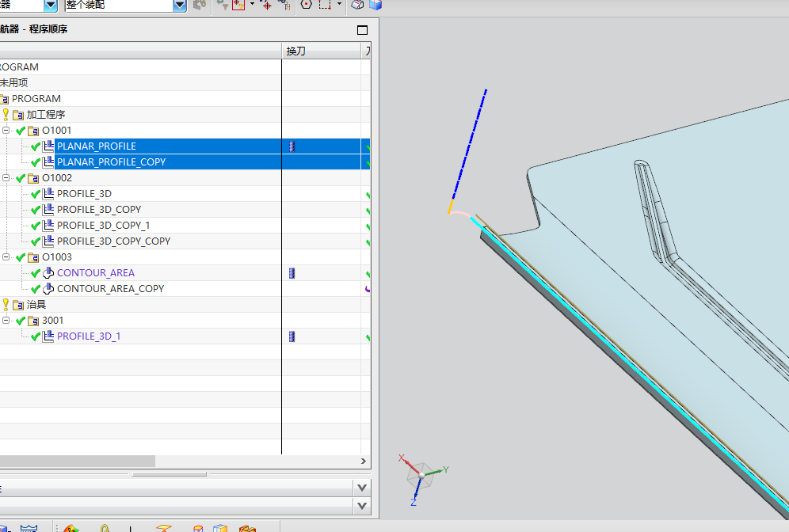789x532 pixels.
Task: Click the green checkmark beside PROFILE_3D_COPY_1
Action: (x=35, y=226)
